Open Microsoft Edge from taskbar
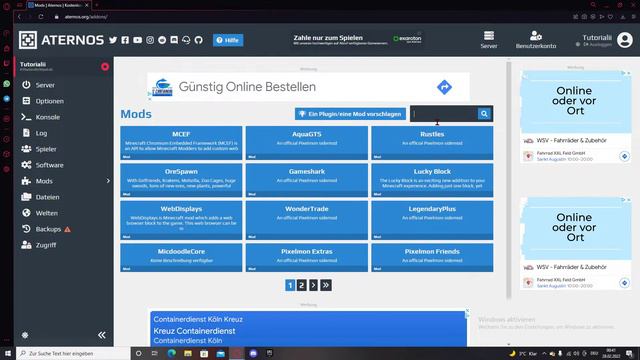Image resolution: width=640 pixels, height=360 pixels. 171,353
